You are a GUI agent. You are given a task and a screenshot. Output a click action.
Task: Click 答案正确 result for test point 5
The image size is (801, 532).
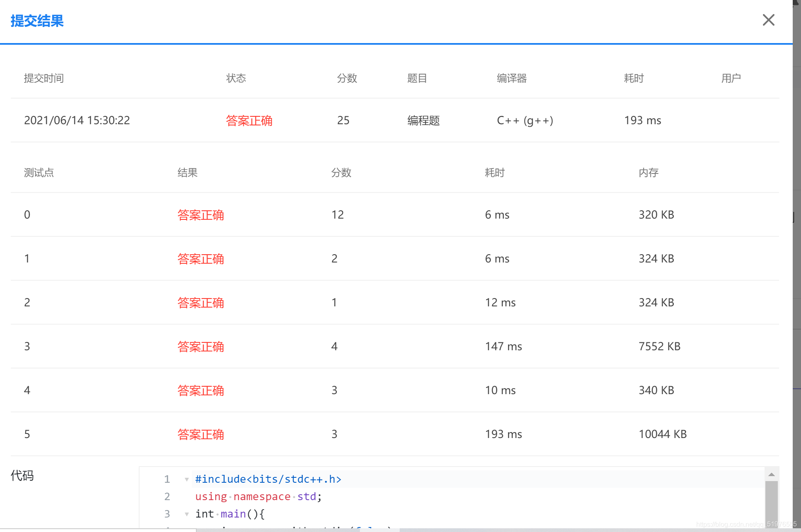click(201, 434)
